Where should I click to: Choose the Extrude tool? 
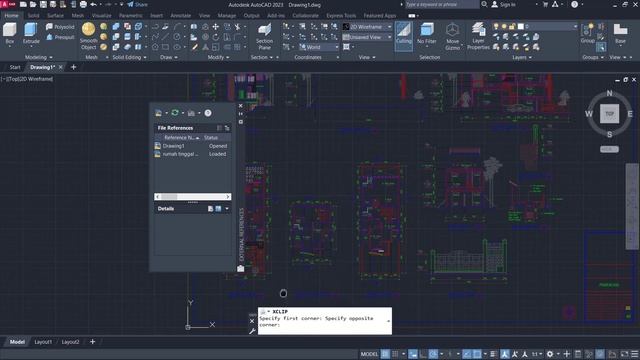coord(31,33)
